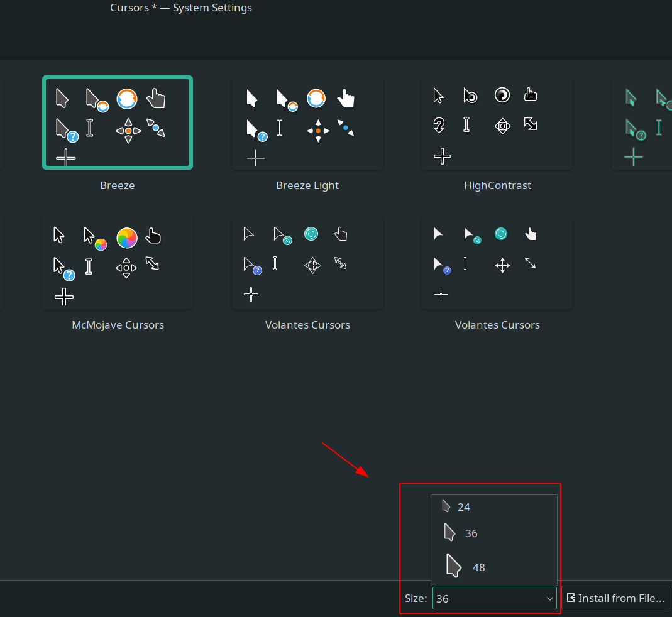
Task: Click the "McMojave Cursors" theme name label
Action: point(118,325)
